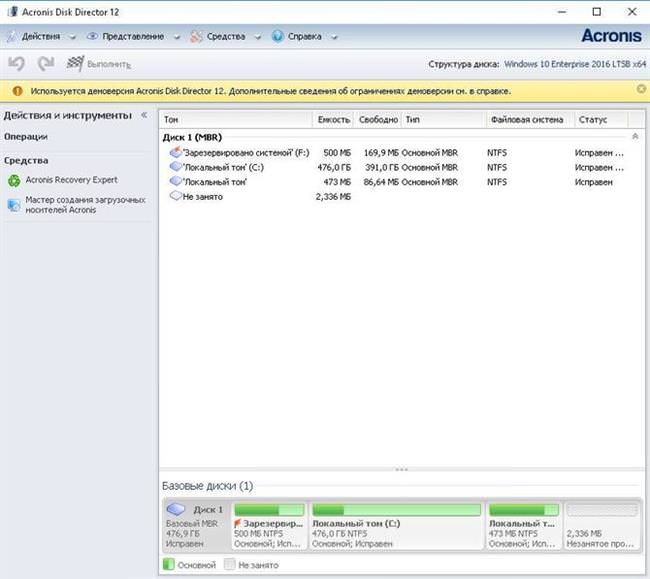Click the bootable media builder icon
The width and height of the screenshot is (650, 579).
14,205
